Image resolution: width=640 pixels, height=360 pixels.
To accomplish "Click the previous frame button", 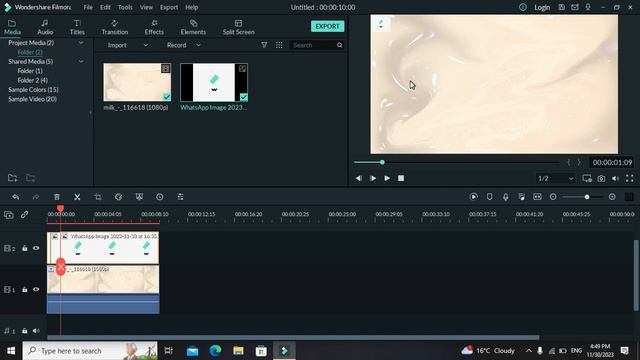I will point(358,178).
